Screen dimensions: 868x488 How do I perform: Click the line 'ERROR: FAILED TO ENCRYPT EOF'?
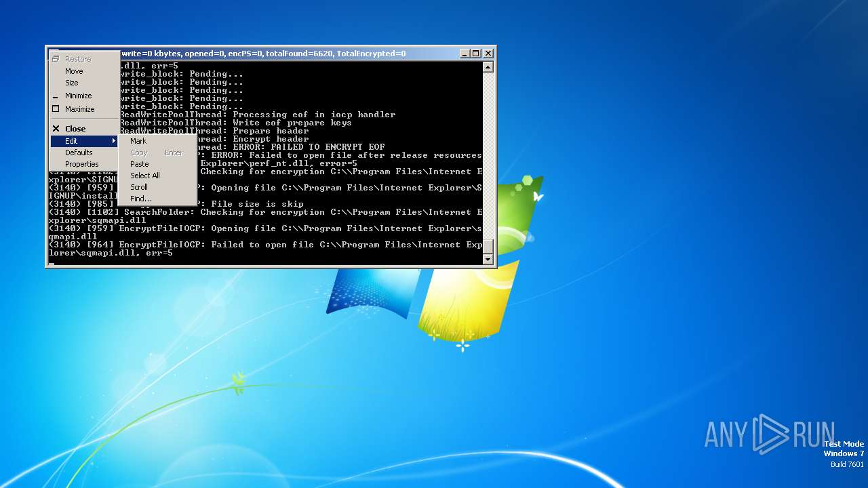pos(309,147)
